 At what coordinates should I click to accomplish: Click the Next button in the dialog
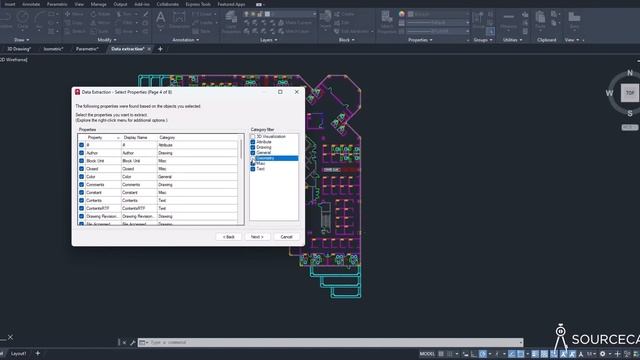(257, 237)
